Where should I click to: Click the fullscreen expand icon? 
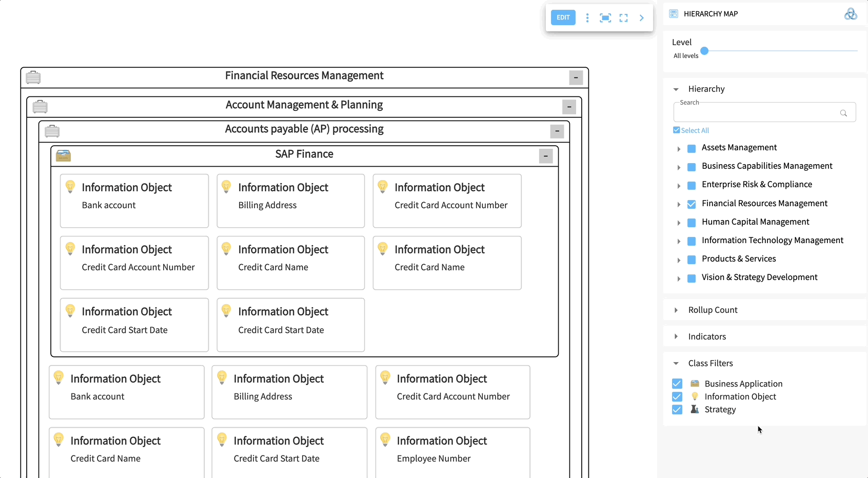pyautogui.click(x=623, y=18)
